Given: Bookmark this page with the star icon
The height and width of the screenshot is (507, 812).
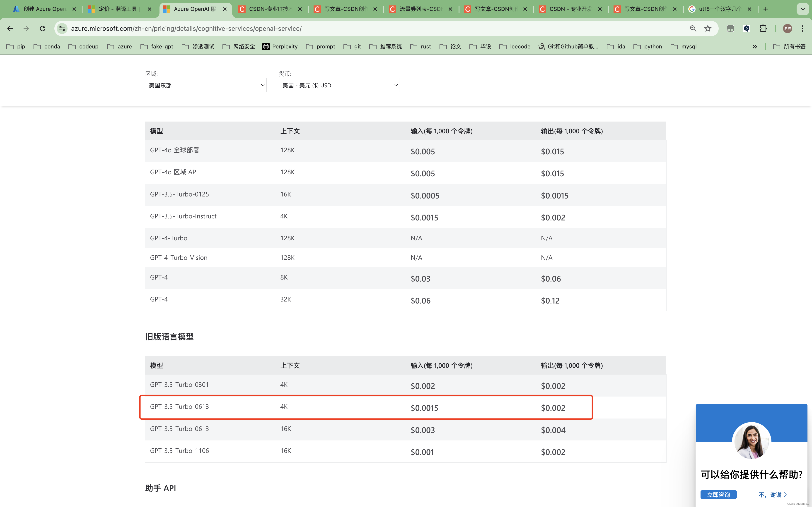Looking at the screenshot, I should pyautogui.click(x=708, y=29).
